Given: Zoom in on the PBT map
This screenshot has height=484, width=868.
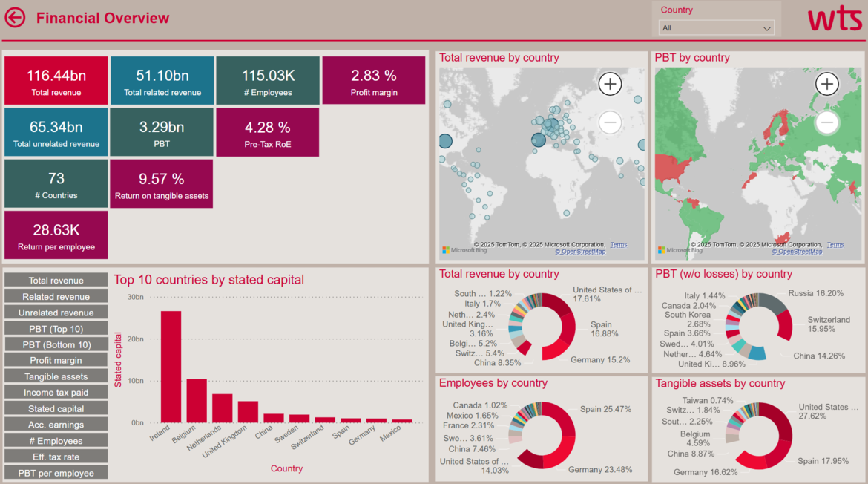Looking at the screenshot, I should (827, 84).
